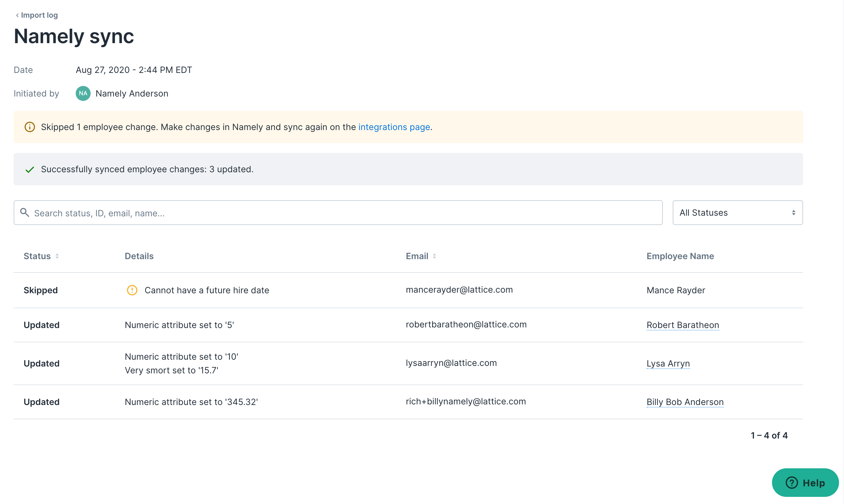Sort by Status column

click(41, 256)
